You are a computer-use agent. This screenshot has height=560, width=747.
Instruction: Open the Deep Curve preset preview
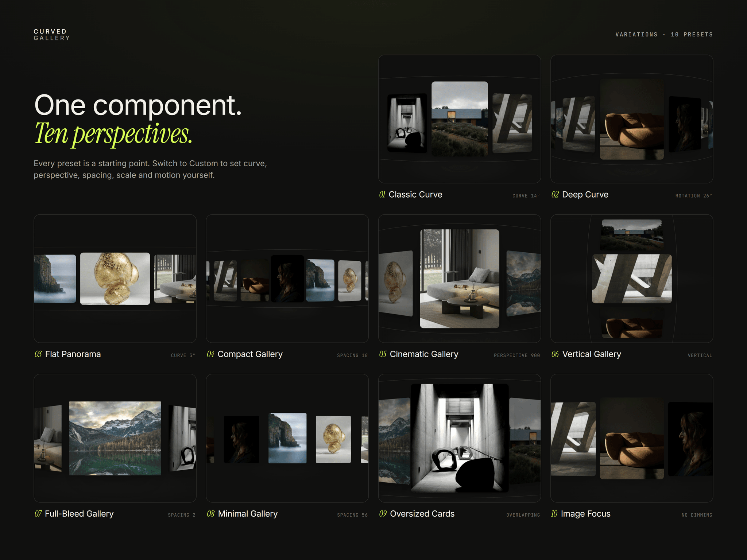click(631, 119)
